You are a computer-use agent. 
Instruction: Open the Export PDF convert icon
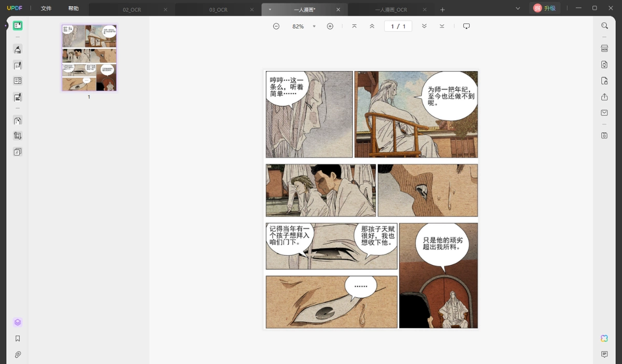pyautogui.click(x=604, y=65)
